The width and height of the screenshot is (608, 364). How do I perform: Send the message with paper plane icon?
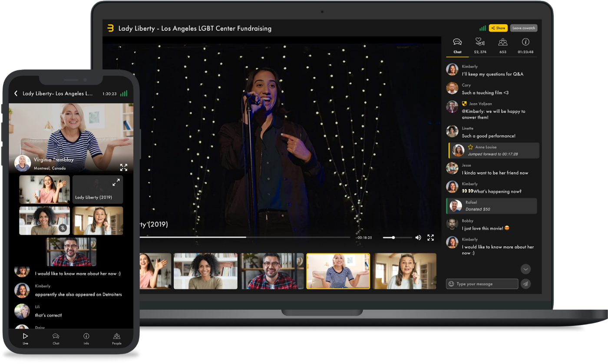point(525,284)
